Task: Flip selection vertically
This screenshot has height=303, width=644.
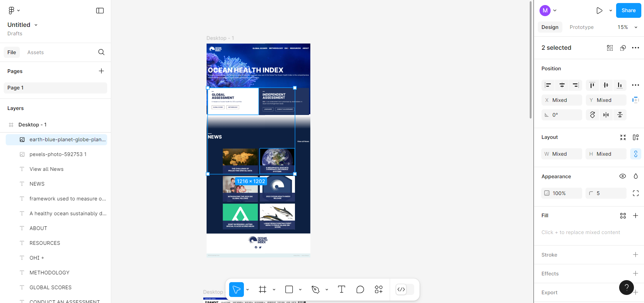Action: (x=620, y=115)
